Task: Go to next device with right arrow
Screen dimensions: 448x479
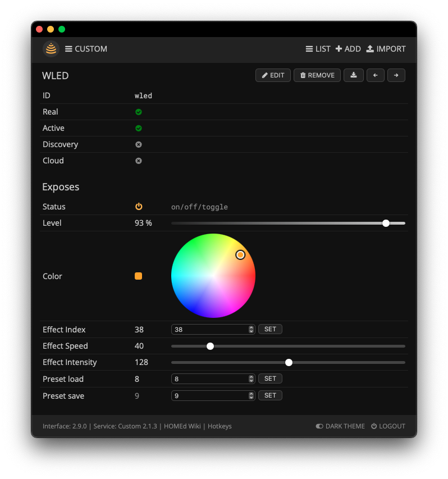Action: (396, 75)
